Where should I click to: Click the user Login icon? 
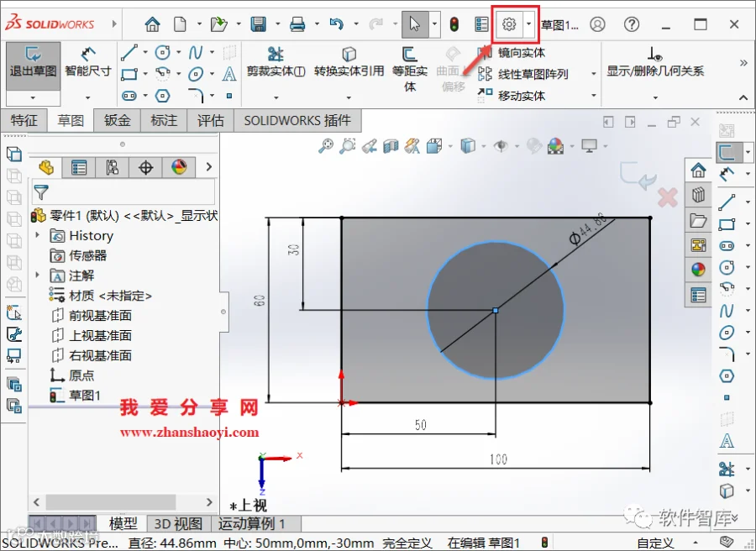click(x=597, y=24)
